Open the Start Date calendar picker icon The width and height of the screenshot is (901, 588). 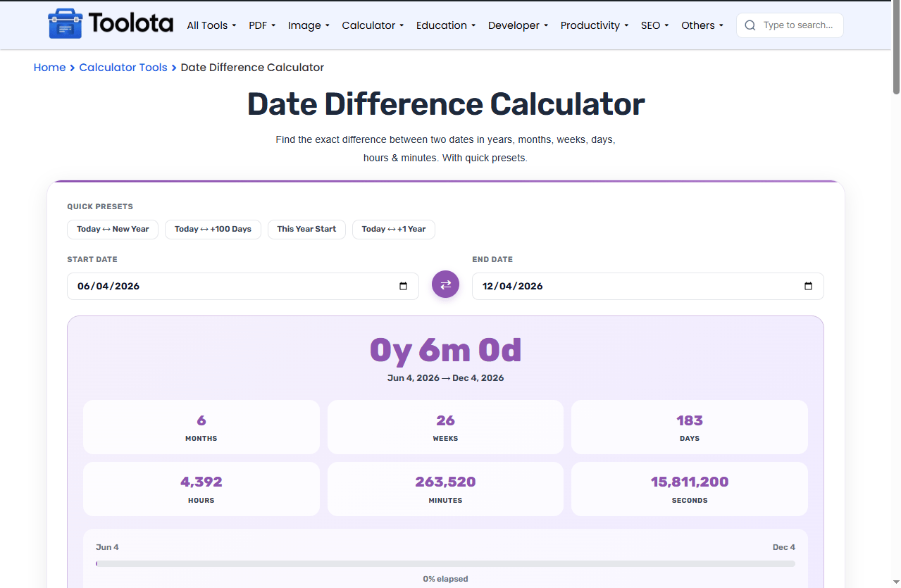(403, 286)
